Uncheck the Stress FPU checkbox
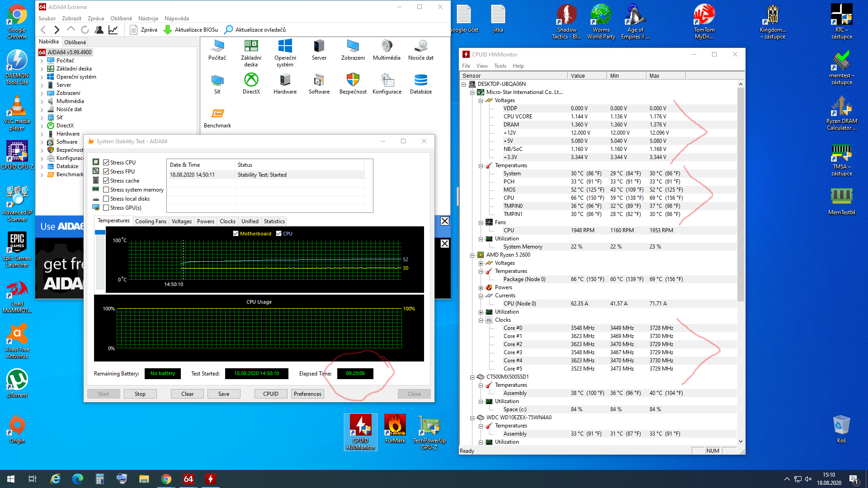 click(x=106, y=172)
